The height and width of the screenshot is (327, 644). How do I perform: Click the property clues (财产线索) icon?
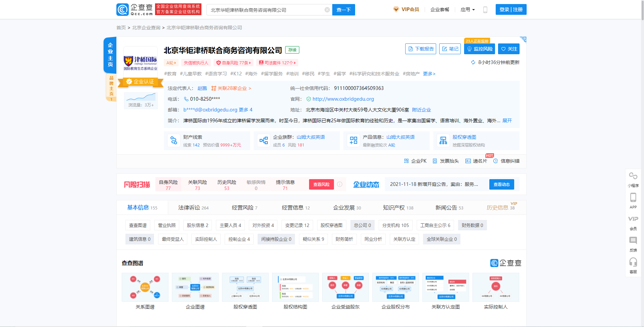[174, 140]
